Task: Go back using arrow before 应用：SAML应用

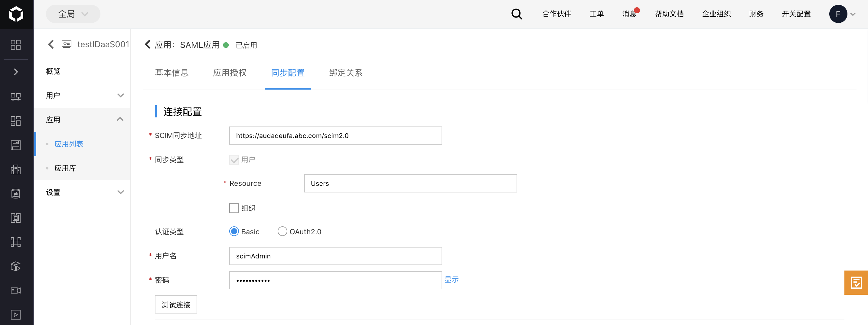Action: (148, 44)
